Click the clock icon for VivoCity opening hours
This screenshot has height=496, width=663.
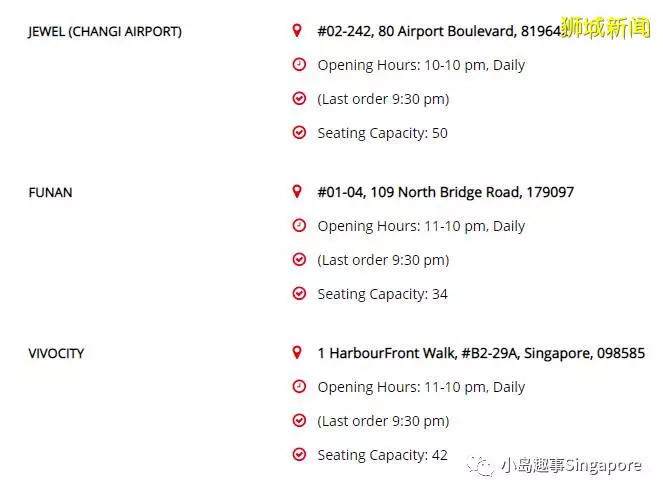tap(299, 387)
